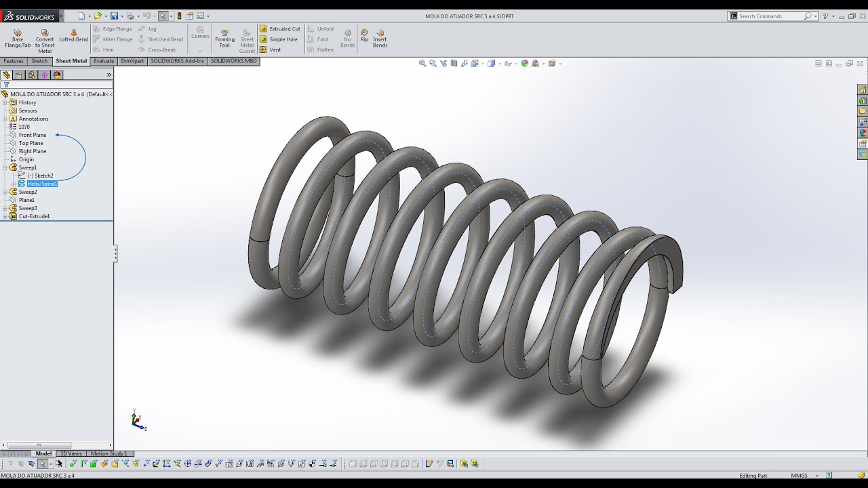The image size is (868, 488).
Task: Select the Sensors folder
Action: 28,110
